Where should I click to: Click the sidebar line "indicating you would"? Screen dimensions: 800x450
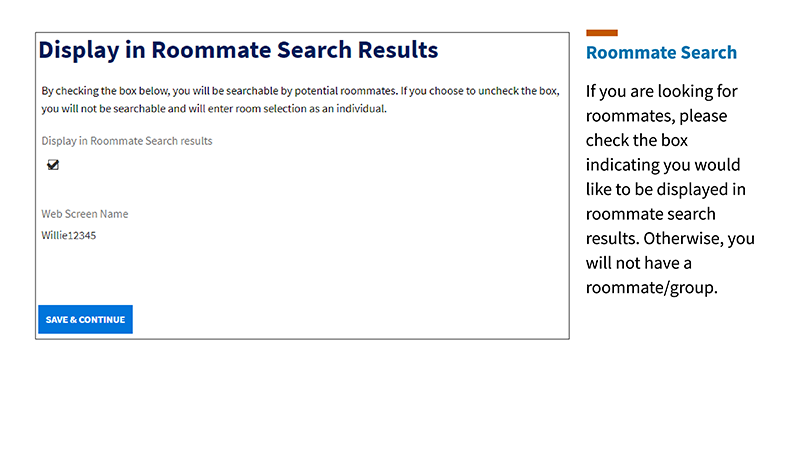coord(663,164)
